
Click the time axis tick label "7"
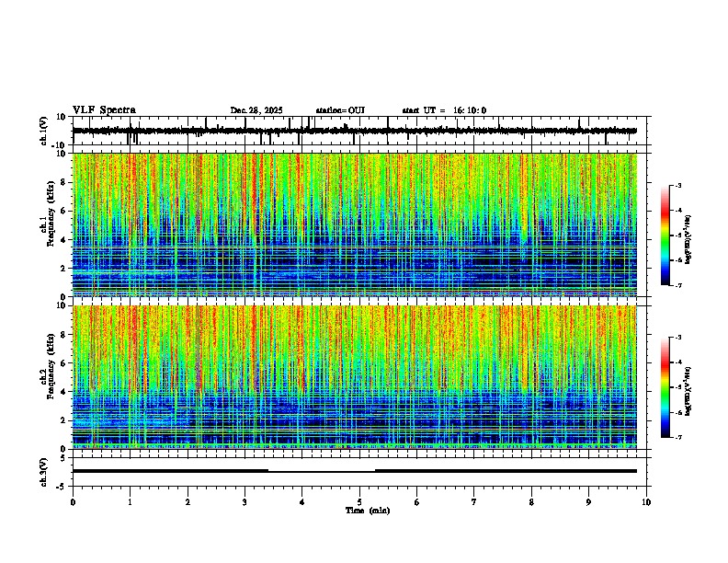point(474,502)
